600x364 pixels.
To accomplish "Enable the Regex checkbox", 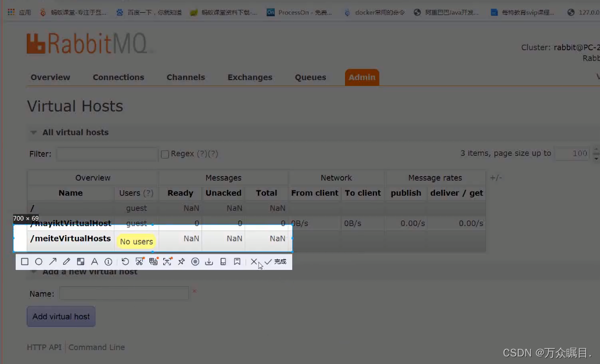I will click(x=165, y=154).
